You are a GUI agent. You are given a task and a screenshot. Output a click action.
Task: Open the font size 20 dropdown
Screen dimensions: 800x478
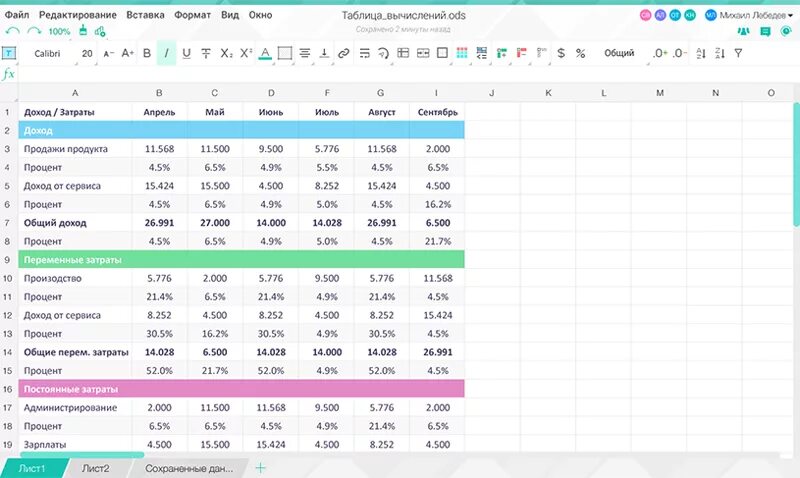(x=87, y=53)
